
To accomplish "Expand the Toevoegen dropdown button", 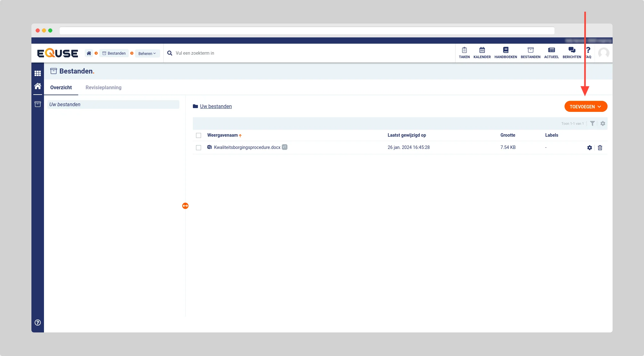I will point(586,107).
